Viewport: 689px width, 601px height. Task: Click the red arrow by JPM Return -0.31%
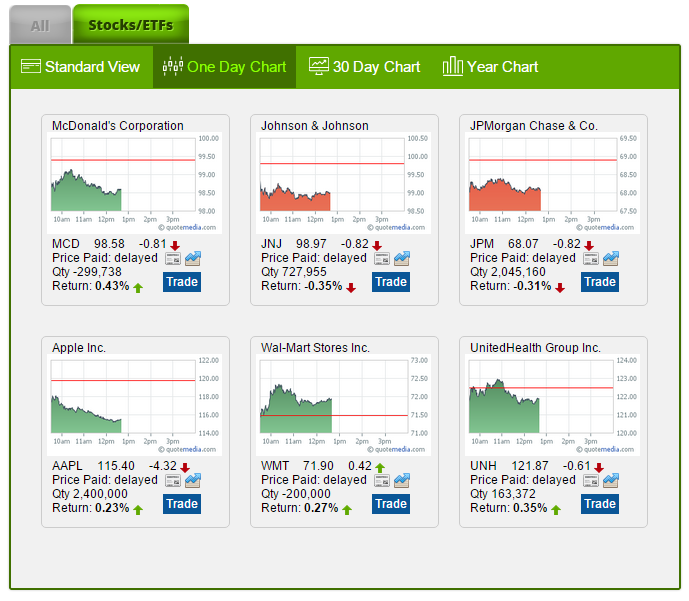pos(560,288)
